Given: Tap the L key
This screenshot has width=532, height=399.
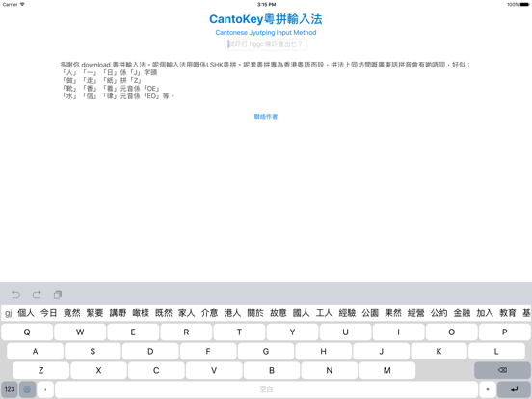Looking at the screenshot, I should point(496,351).
